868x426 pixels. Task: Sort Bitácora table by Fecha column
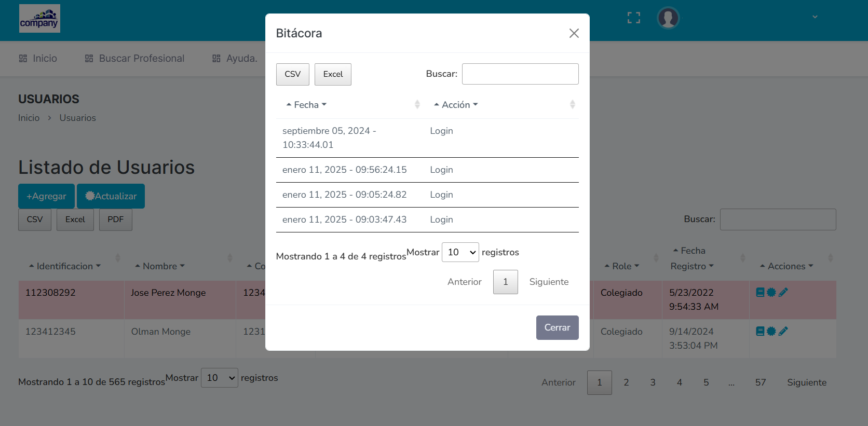(306, 105)
